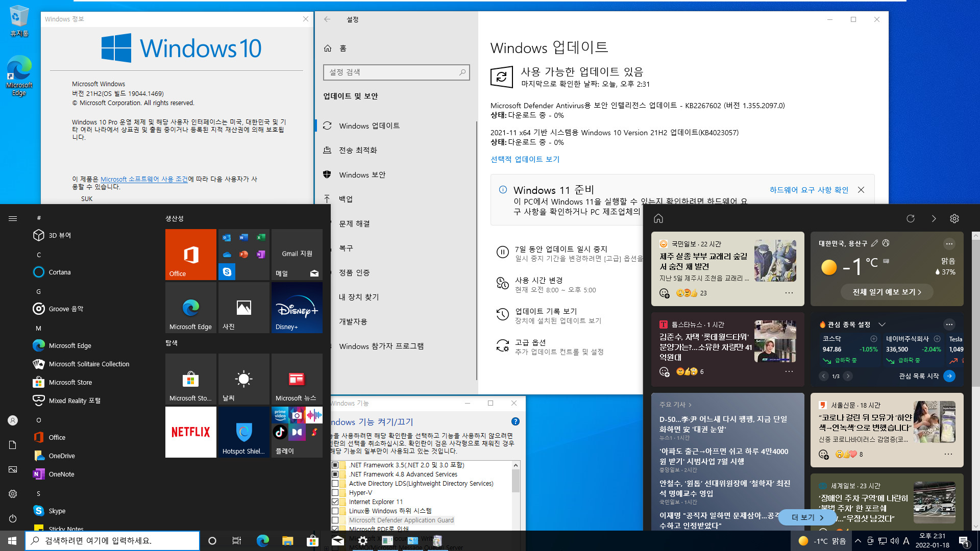
Task: Click 하드웨어 요구 사항 확인 link
Action: (809, 190)
